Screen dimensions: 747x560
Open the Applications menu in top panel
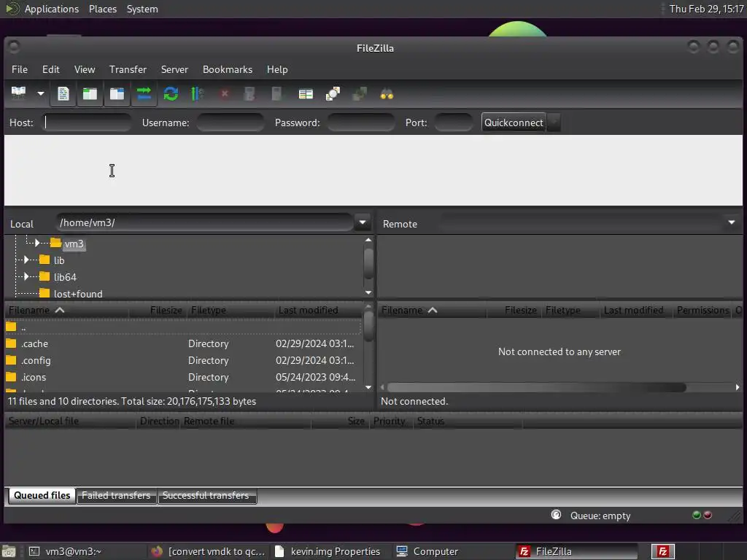pyautogui.click(x=52, y=9)
